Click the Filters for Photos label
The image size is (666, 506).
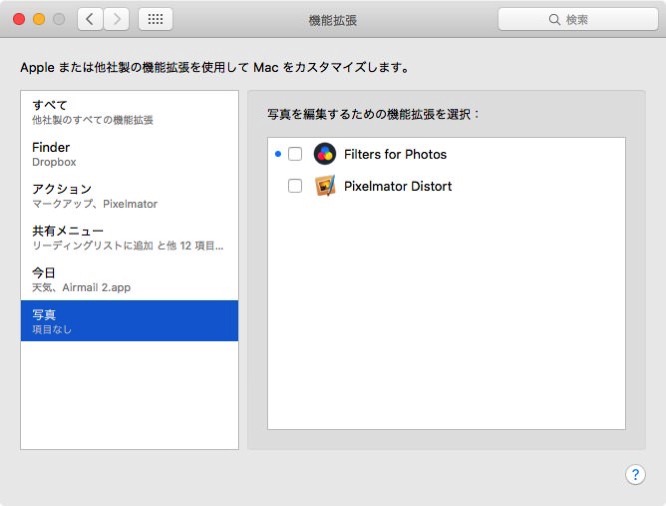pos(395,154)
